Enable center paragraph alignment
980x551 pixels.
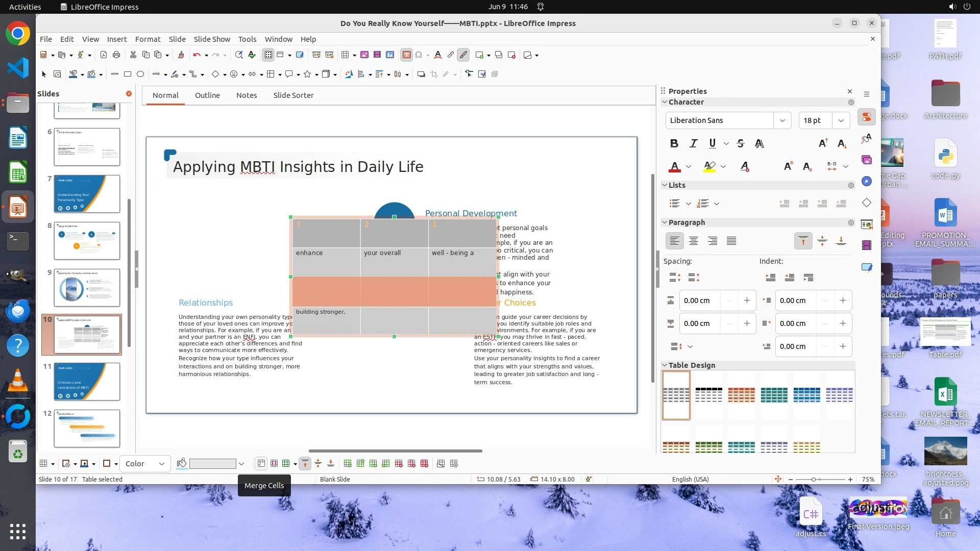click(693, 241)
